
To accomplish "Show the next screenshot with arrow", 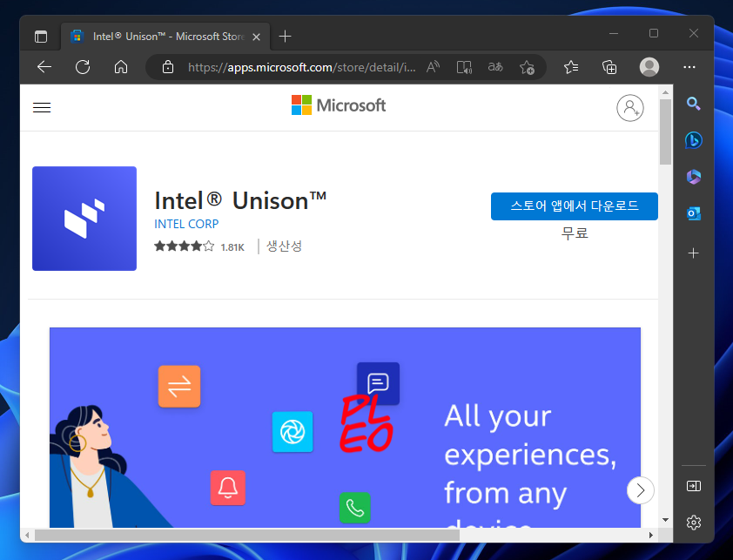I will pos(640,490).
